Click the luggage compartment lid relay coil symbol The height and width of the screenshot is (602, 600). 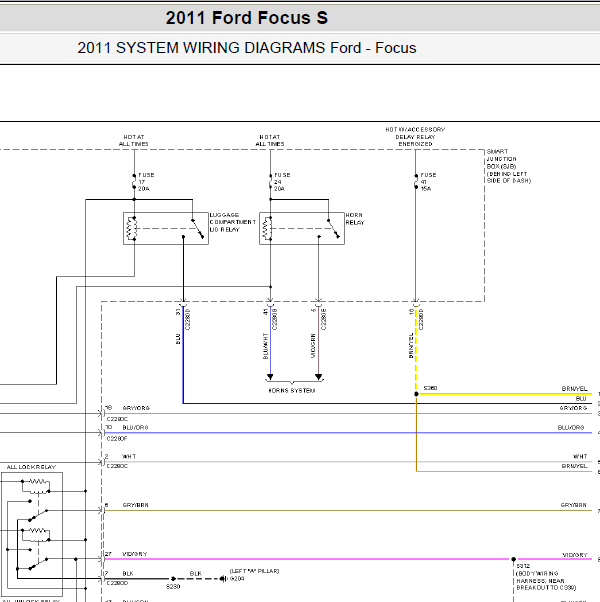(132, 228)
